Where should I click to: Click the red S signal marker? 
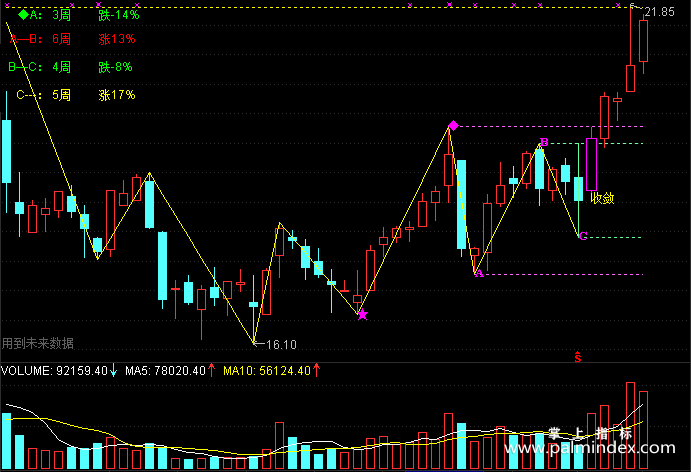(x=578, y=357)
